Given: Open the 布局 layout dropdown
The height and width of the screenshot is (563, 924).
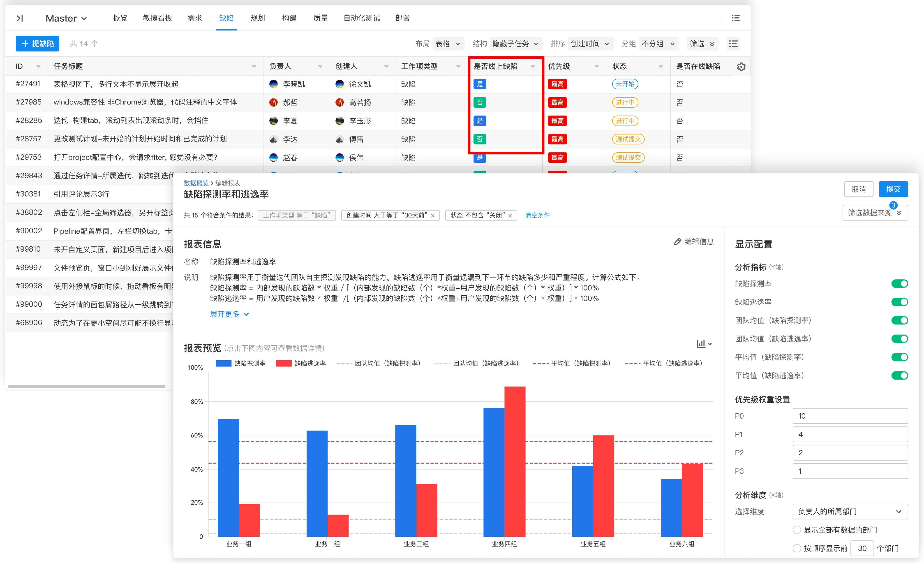Looking at the screenshot, I should pyautogui.click(x=448, y=44).
